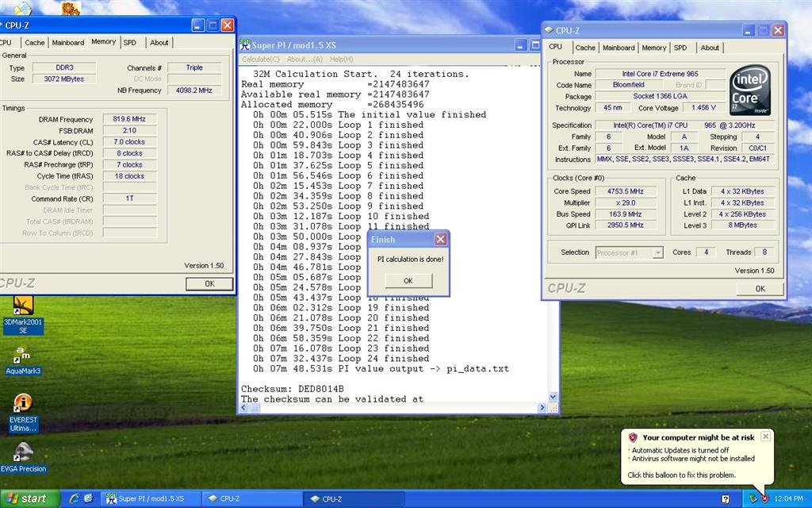Click the Package 'Socket 1366 LGA' field

[x=660, y=96]
